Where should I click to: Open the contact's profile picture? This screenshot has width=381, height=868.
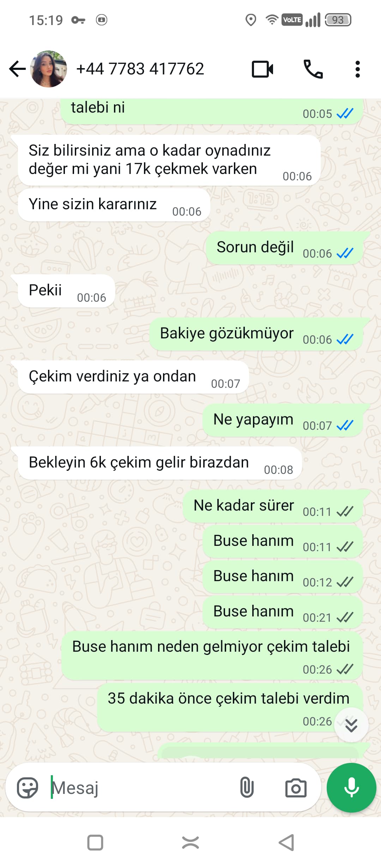[x=49, y=69]
